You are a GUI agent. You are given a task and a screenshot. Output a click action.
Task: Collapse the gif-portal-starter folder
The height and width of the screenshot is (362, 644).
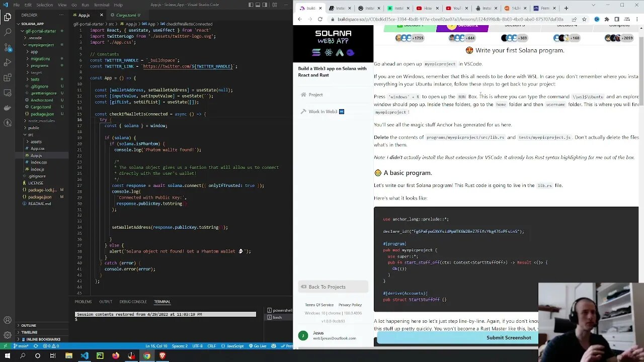40,31
